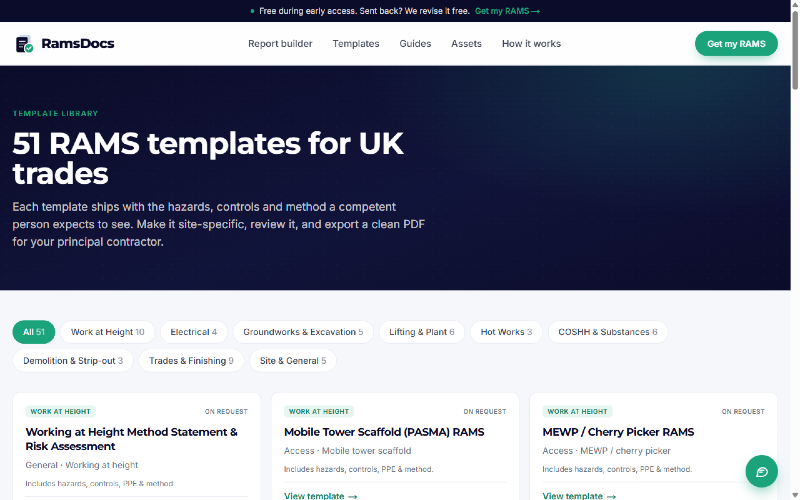
Task: Select COSHH & Substances 6 chip
Action: coord(608,332)
